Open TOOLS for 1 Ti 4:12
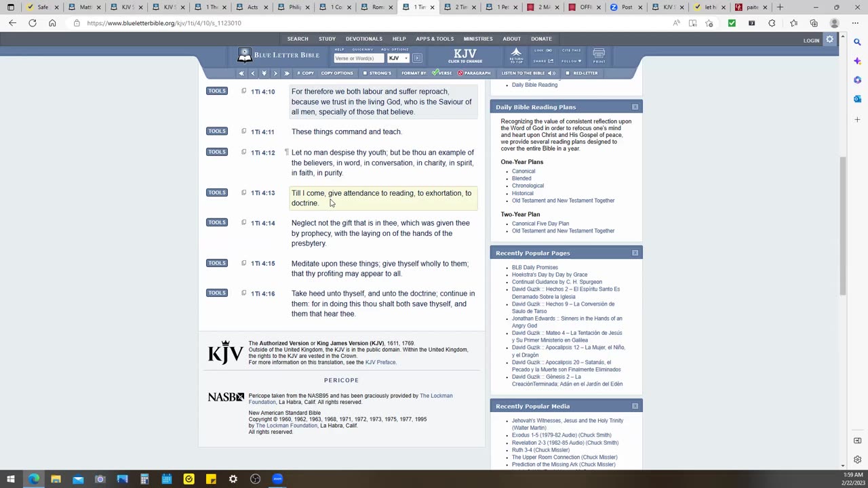The image size is (868, 488). 217,152
